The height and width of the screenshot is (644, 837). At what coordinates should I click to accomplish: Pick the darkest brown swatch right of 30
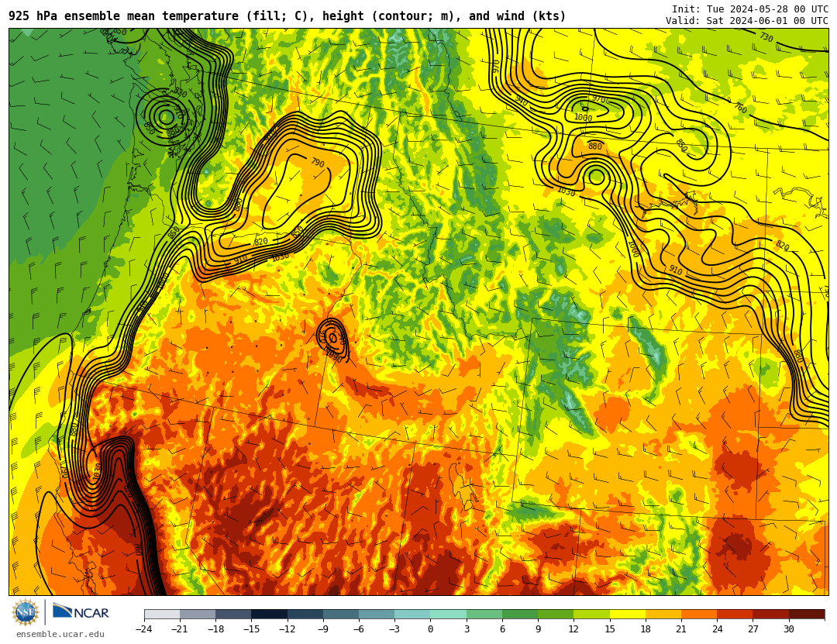point(806,614)
